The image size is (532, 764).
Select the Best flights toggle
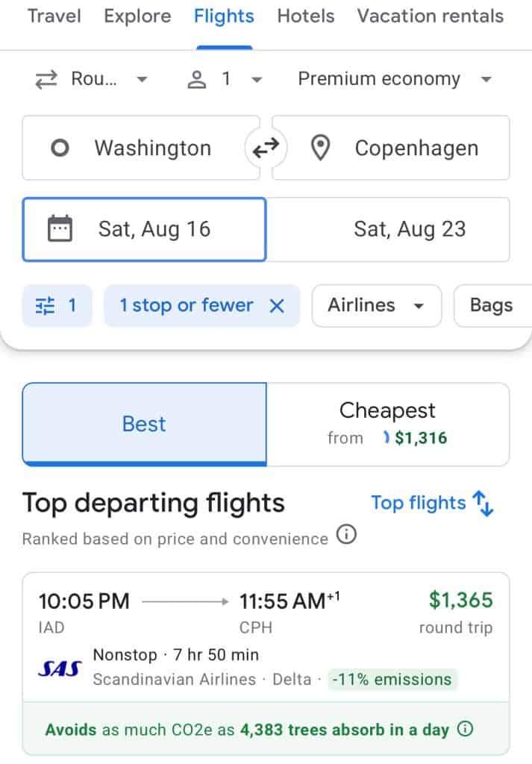coord(144,424)
